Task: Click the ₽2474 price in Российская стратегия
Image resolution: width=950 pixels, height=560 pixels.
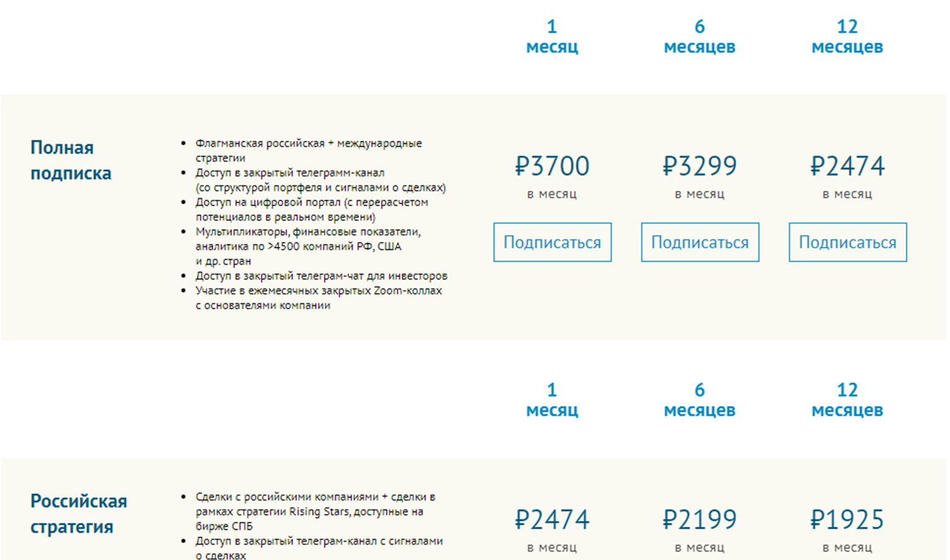Action: coord(552,520)
